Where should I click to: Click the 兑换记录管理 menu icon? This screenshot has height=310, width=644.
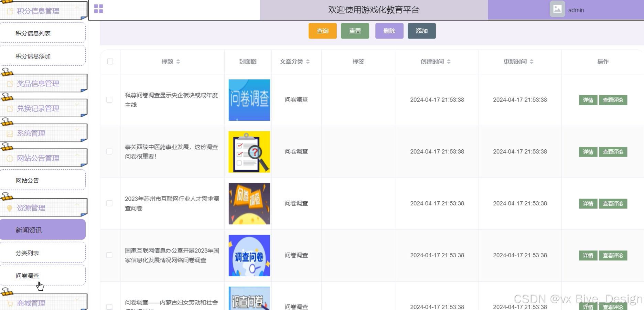[10, 109]
